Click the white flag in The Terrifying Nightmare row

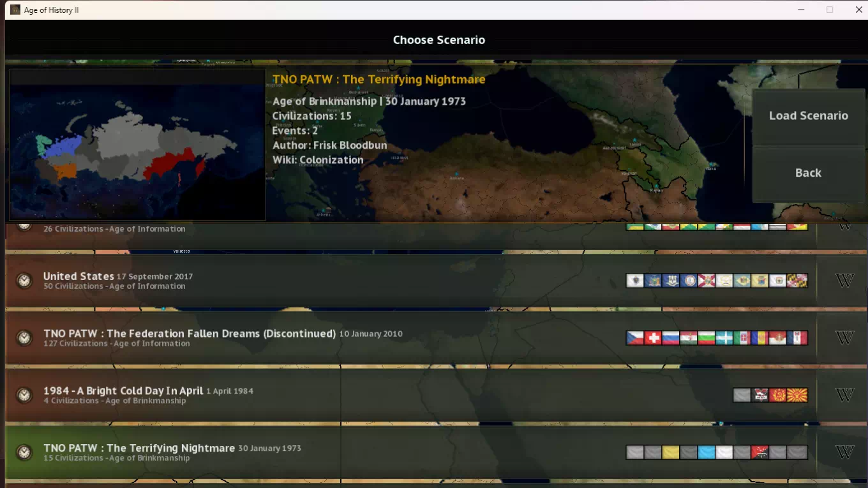click(724, 452)
